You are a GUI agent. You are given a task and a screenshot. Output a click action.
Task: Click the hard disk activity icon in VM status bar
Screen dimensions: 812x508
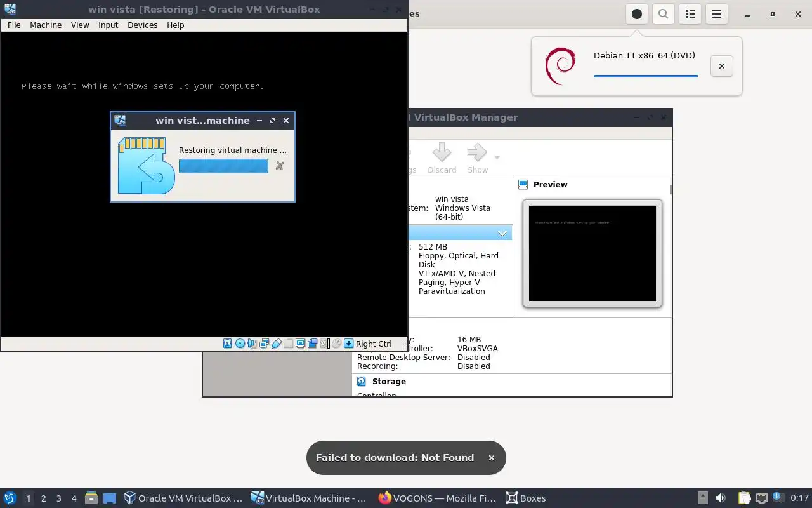[x=227, y=344]
